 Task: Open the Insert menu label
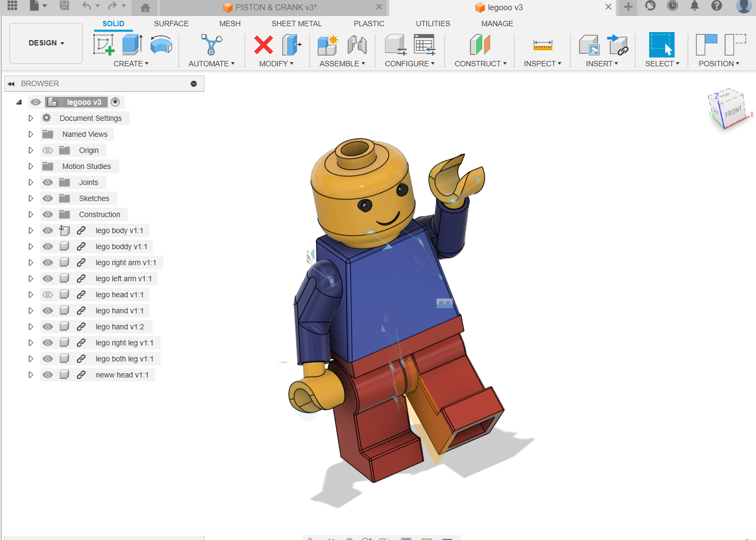click(x=602, y=64)
